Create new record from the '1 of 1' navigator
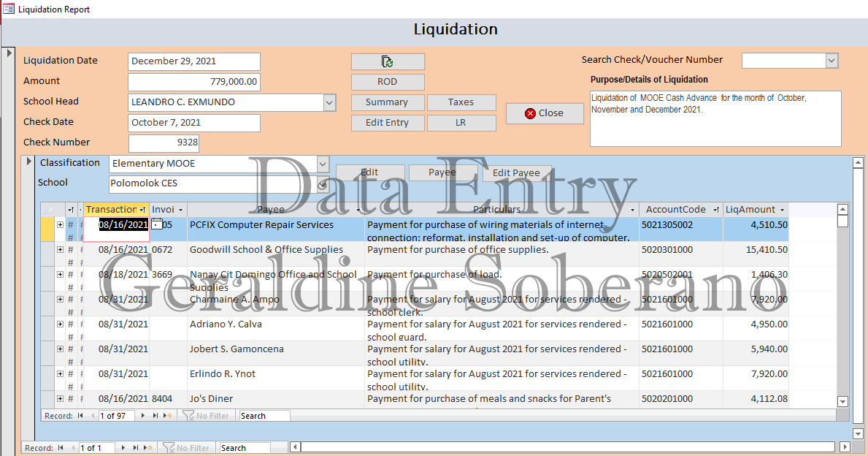 tap(147, 448)
